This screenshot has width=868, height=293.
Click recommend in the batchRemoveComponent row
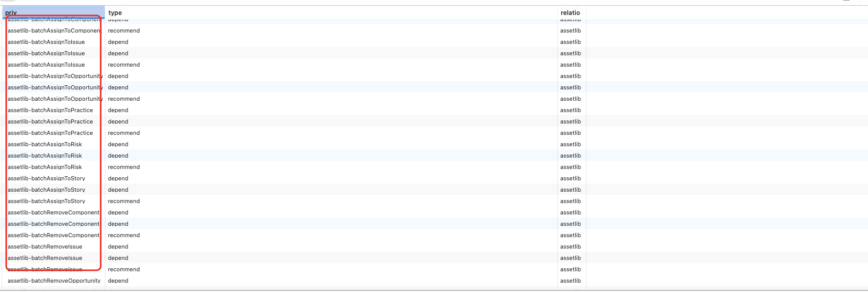click(124, 235)
